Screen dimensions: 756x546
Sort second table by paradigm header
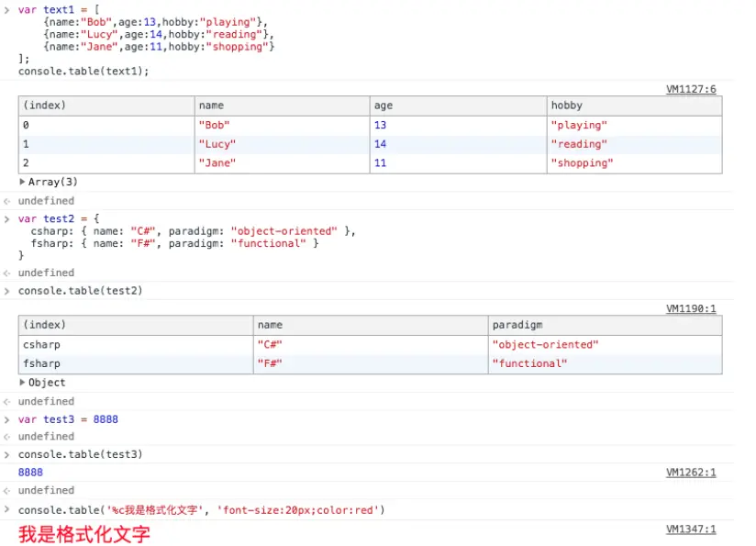(606, 325)
